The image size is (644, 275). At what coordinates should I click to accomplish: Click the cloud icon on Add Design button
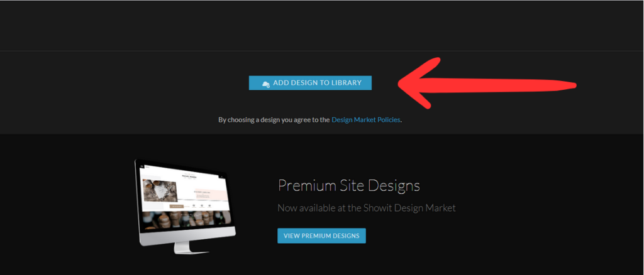click(266, 84)
